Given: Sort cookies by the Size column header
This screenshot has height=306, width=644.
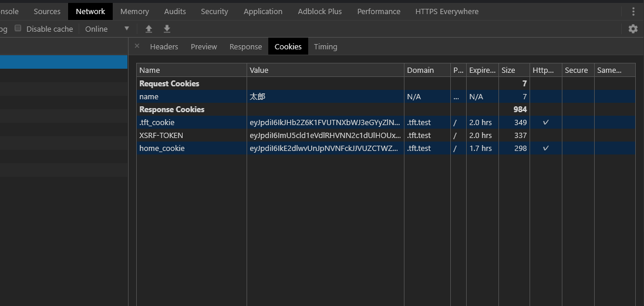Looking at the screenshot, I should (x=514, y=70).
